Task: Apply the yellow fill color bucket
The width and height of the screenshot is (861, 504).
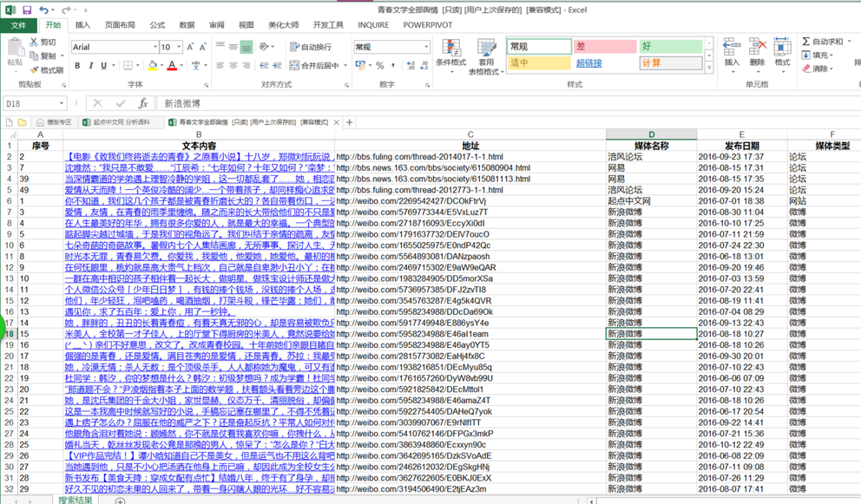Action: point(153,65)
